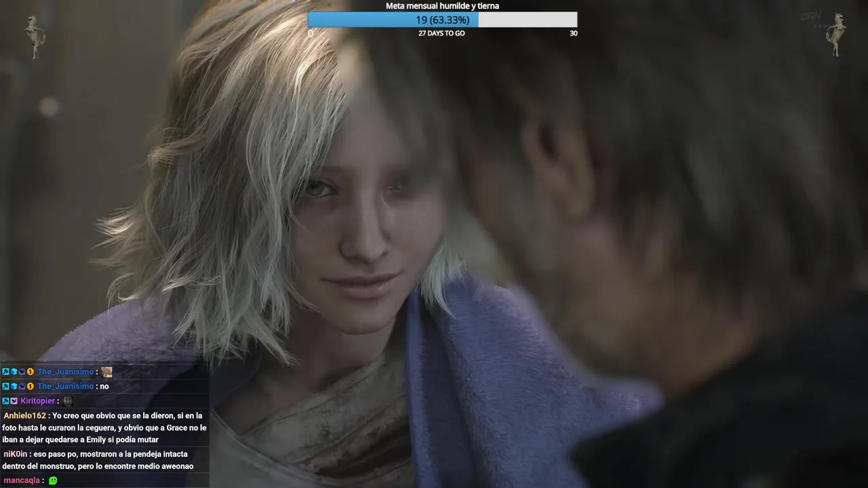Click the blue cube badge on The_Juanisimo's emote message
This screenshot has width=868, height=488.
pyautogui.click(x=14, y=371)
